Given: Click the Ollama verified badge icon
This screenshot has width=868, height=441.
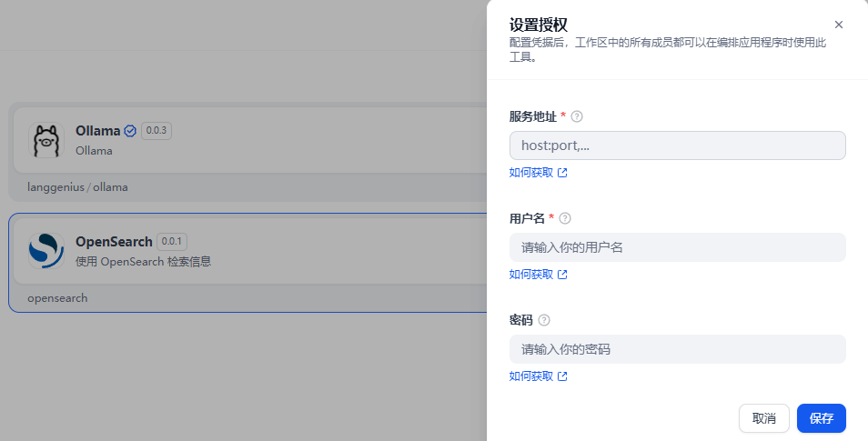Looking at the screenshot, I should click(x=130, y=131).
